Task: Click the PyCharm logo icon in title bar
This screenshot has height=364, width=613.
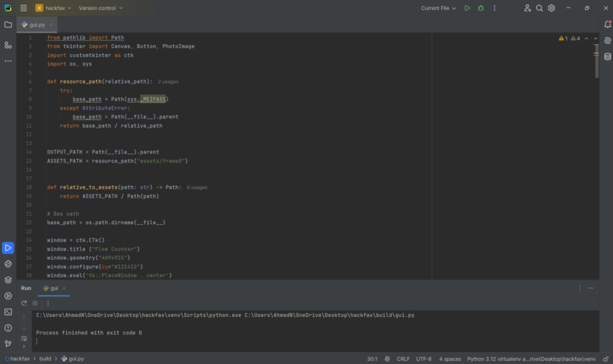Action: (8, 8)
